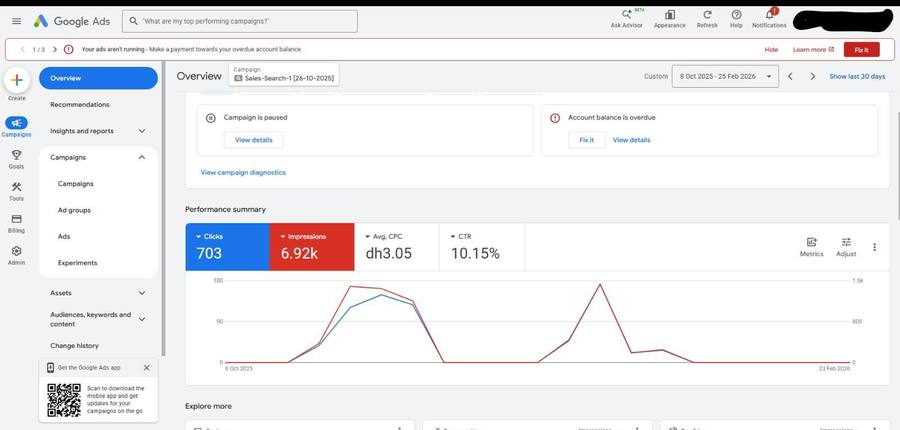This screenshot has height=430, width=900.
Task: Open the campaign selector Sales-Search-1
Action: click(284, 74)
